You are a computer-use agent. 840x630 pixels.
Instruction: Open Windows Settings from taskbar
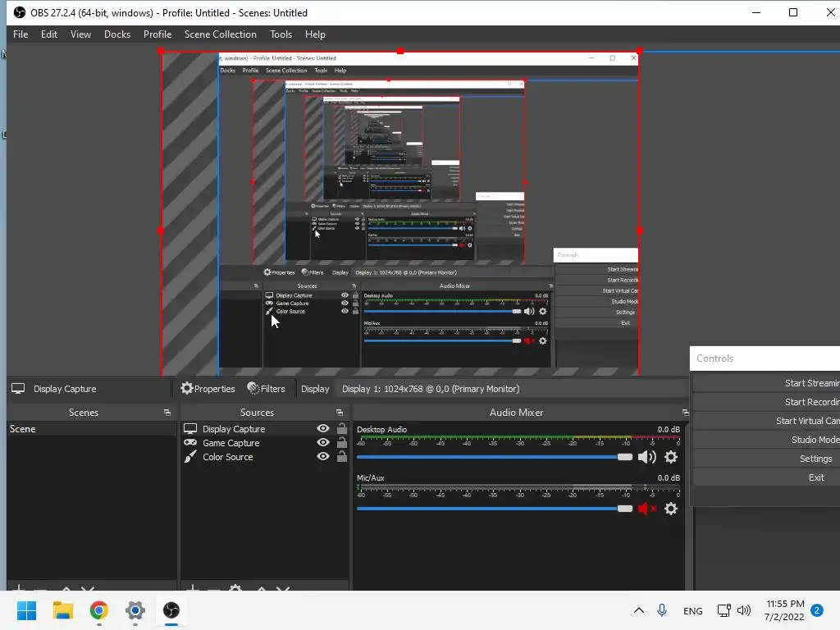click(135, 610)
